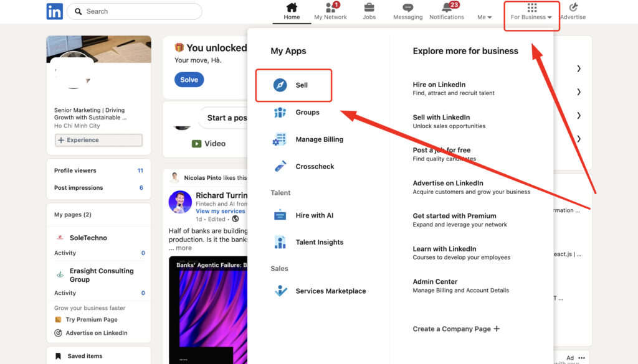Open Richard Turrin's profile name
638x364 pixels.
(x=221, y=195)
